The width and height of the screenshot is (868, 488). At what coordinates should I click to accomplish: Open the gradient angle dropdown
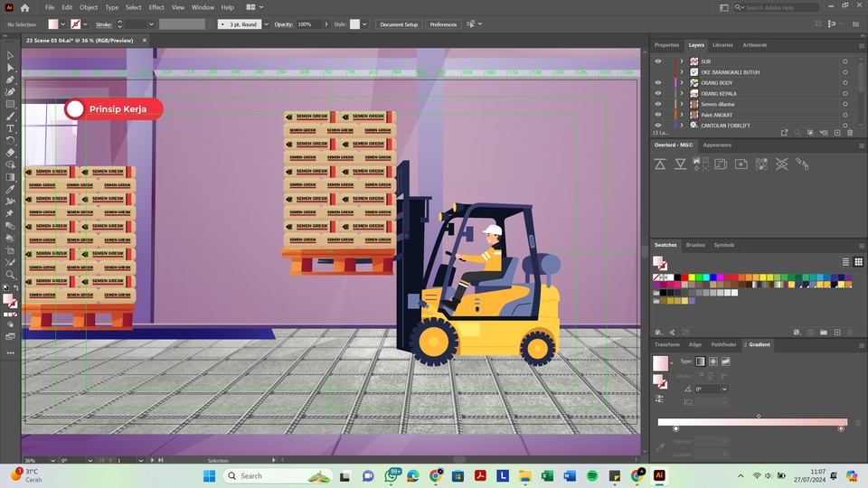(x=724, y=389)
